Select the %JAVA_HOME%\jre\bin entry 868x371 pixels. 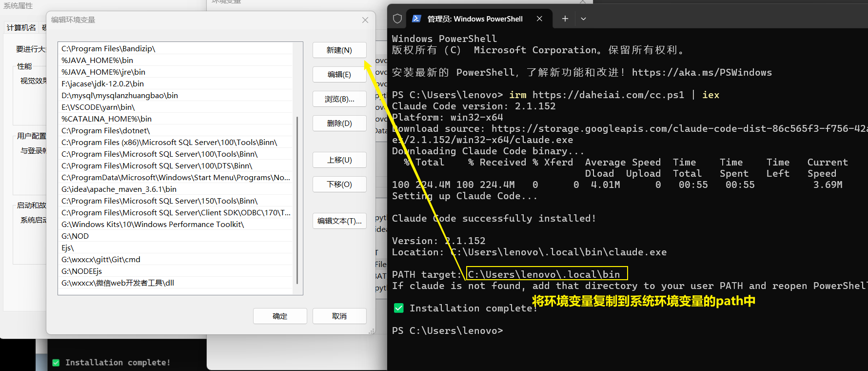(x=176, y=72)
